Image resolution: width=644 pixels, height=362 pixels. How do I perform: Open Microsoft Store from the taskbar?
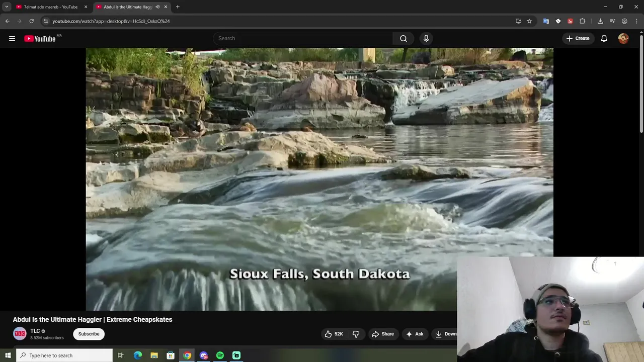pos(171,355)
